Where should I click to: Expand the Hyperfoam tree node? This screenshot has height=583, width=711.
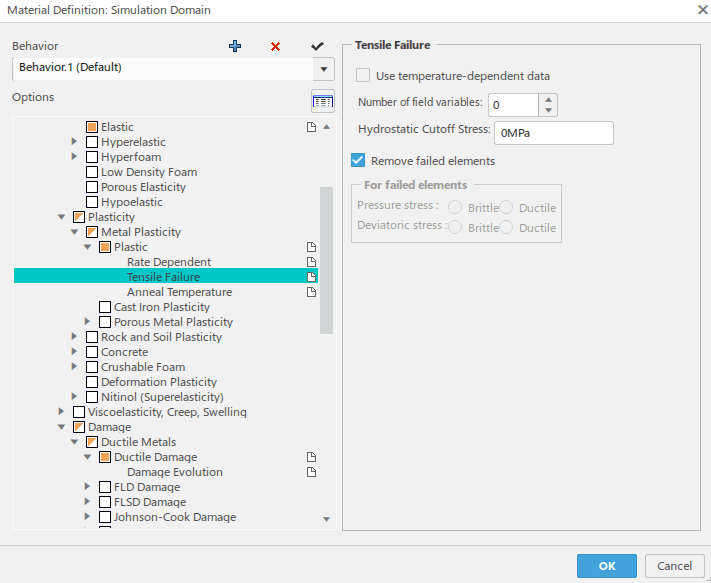click(74, 156)
